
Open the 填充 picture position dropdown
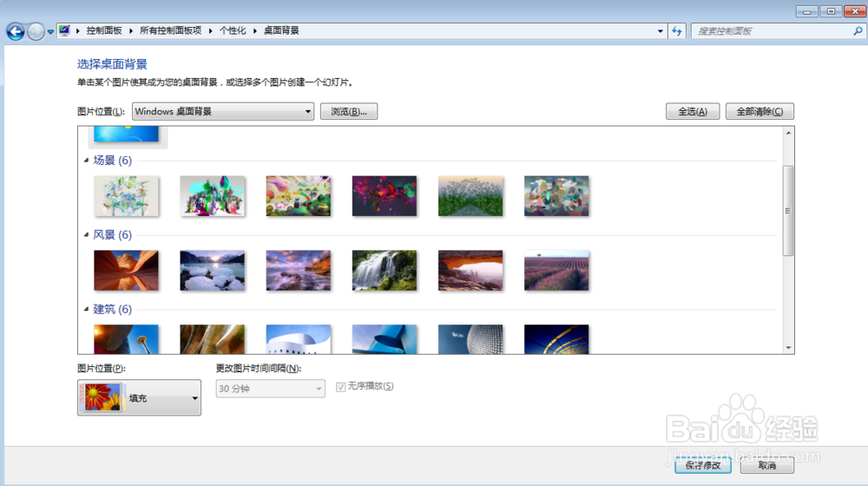tap(140, 397)
